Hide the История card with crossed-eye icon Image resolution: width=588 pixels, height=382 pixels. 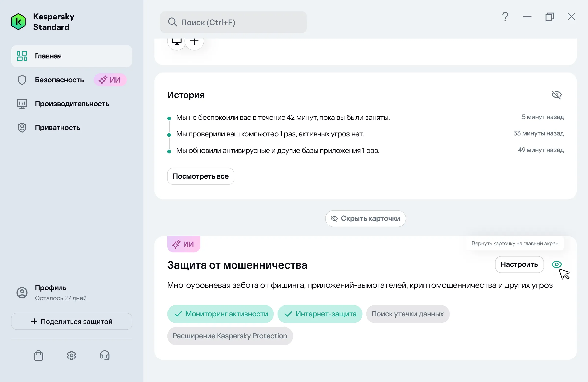[557, 95]
